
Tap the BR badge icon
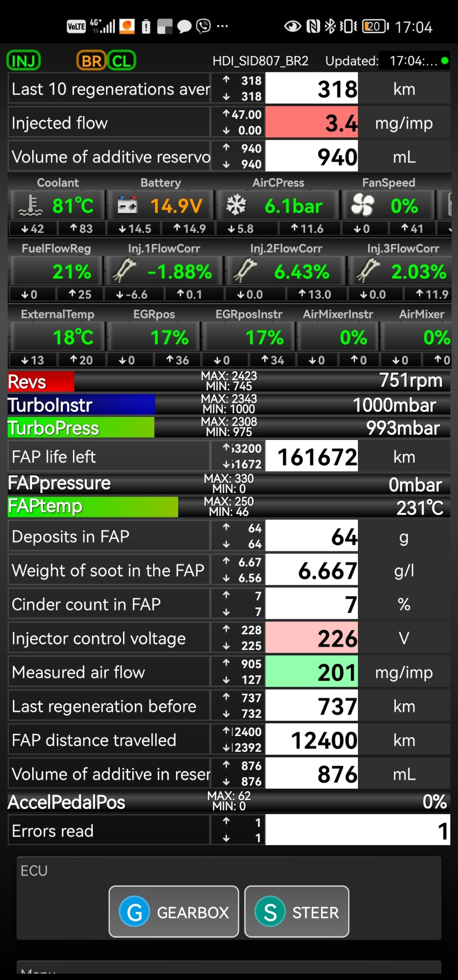[x=91, y=61]
